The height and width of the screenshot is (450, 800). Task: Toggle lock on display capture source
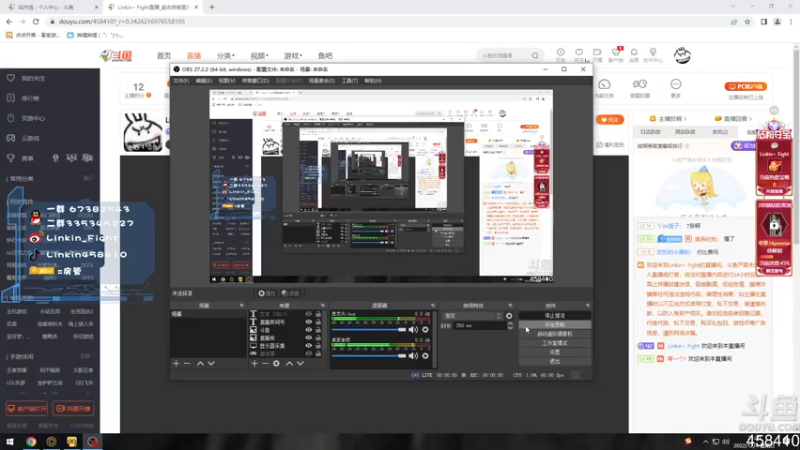318,346
